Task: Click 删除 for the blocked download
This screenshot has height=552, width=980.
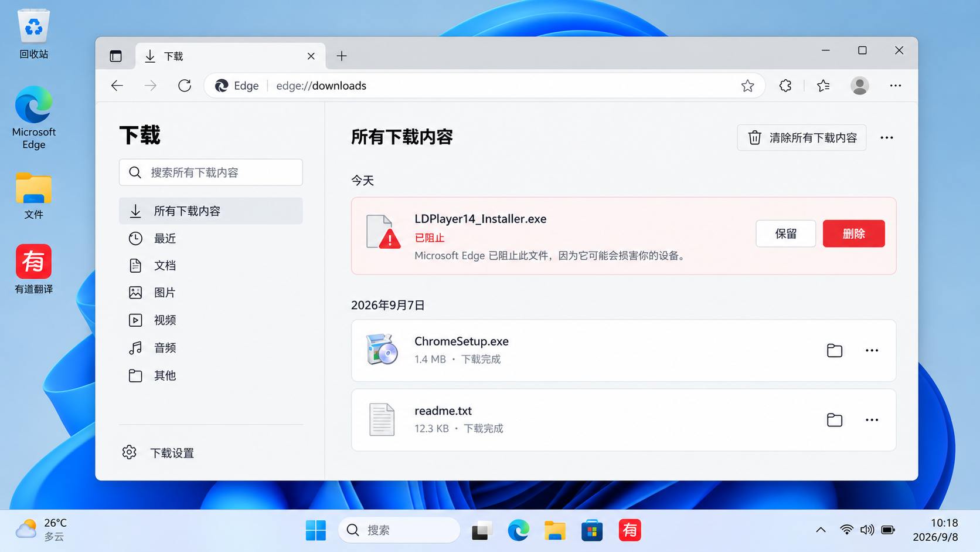Action: coord(853,233)
